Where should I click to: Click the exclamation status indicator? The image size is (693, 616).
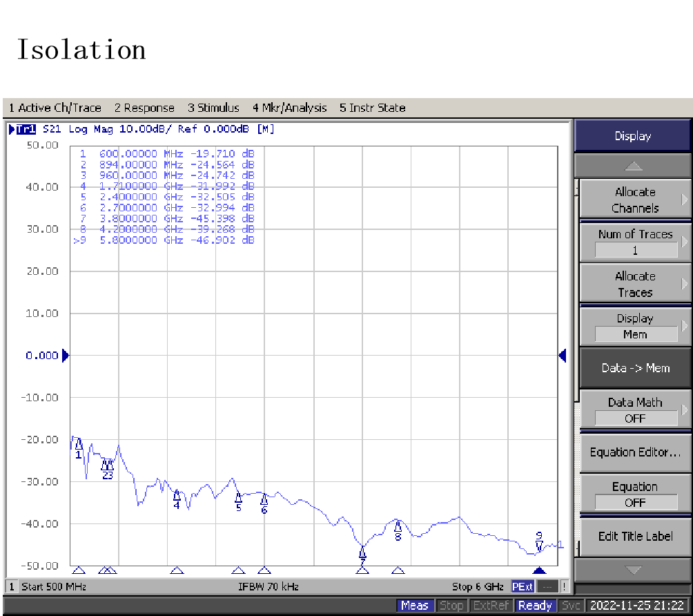pyautogui.click(x=565, y=587)
